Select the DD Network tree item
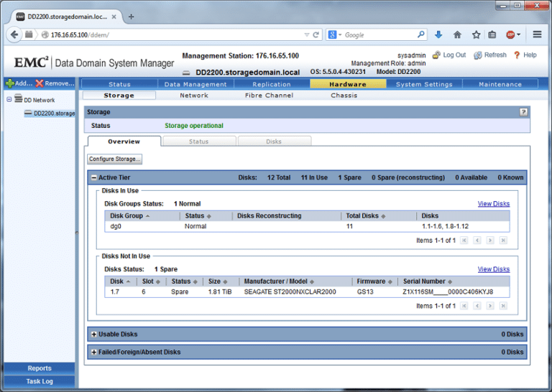This screenshot has width=552, height=392. tap(34, 100)
